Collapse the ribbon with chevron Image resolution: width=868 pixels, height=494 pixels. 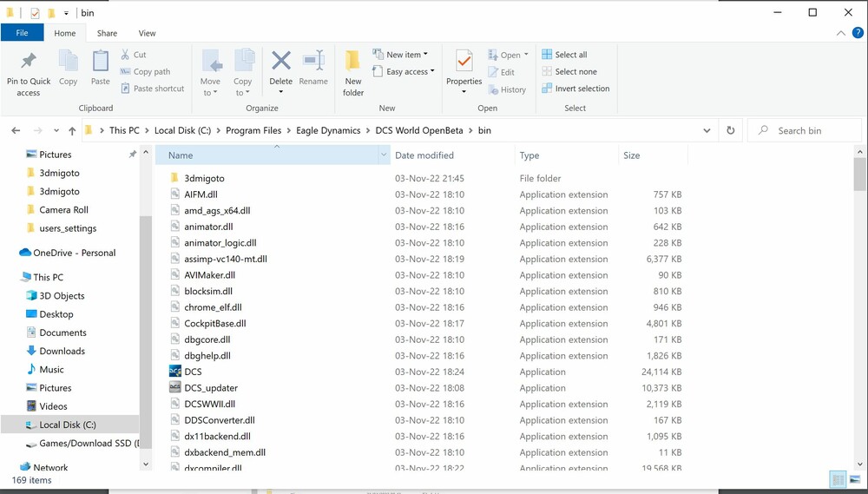841,33
